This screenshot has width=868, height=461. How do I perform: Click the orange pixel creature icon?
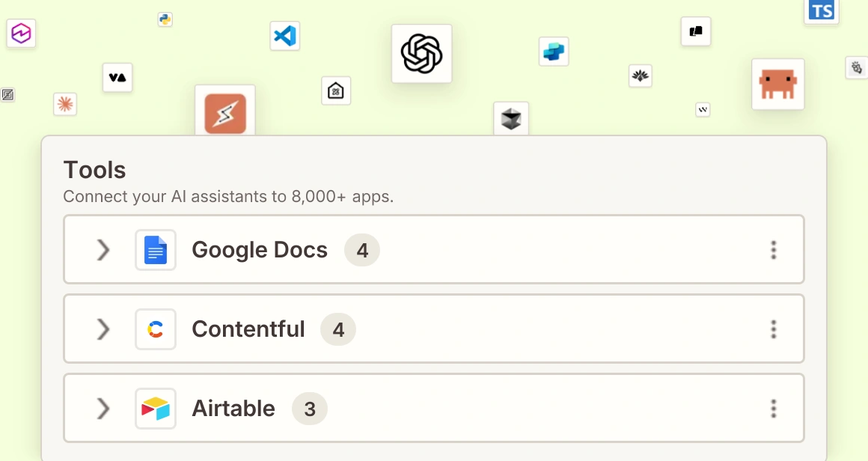777,84
